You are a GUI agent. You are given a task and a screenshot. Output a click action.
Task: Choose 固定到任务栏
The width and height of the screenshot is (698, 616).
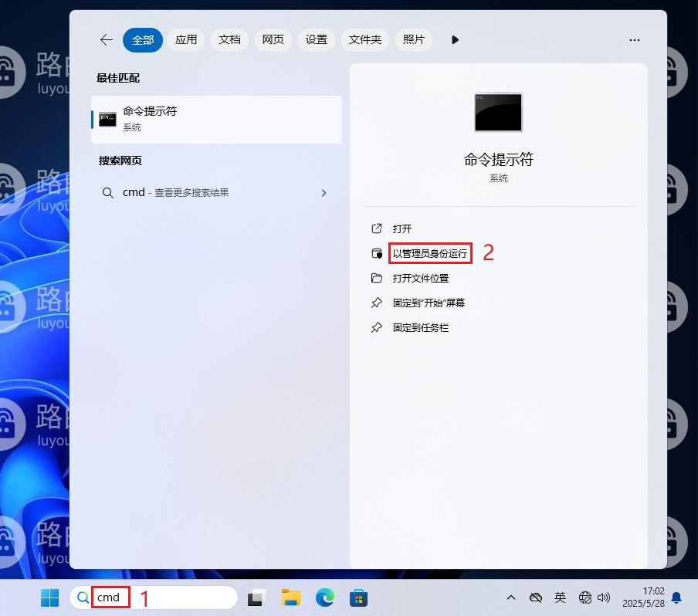point(421,328)
